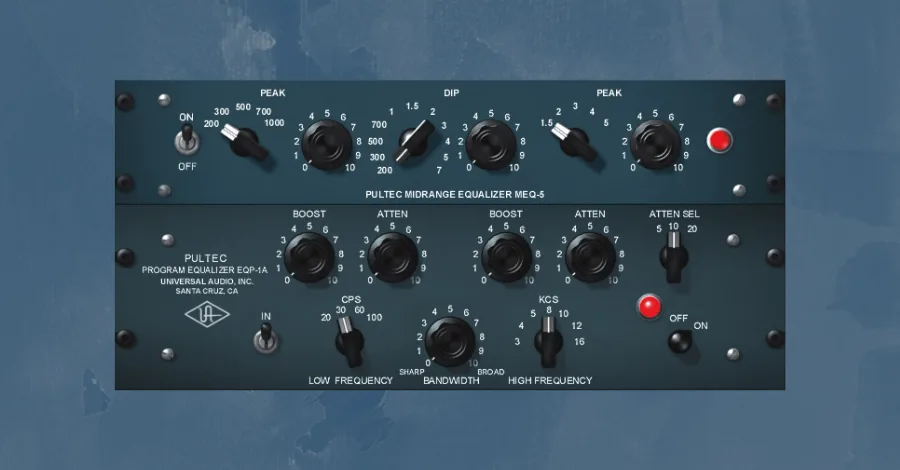Click the PULTEC MIDRANGE EQUALIZER MEQ-5 title

pyautogui.click(x=455, y=195)
